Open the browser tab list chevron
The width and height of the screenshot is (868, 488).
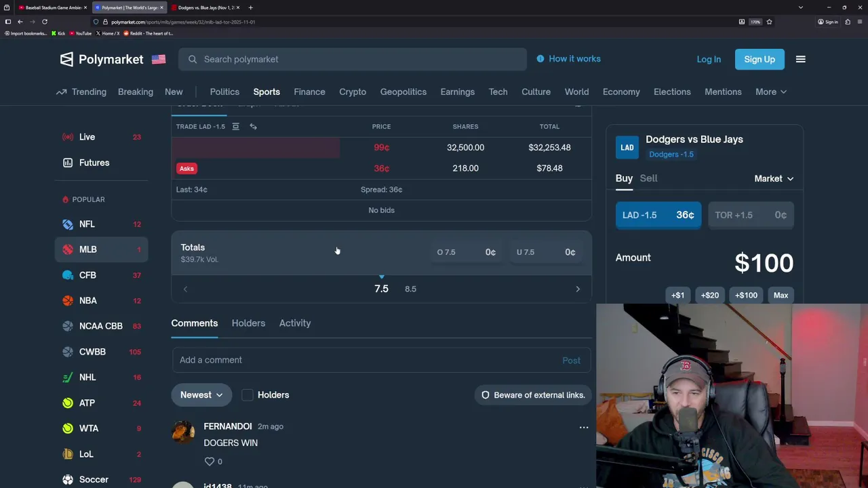[800, 7]
